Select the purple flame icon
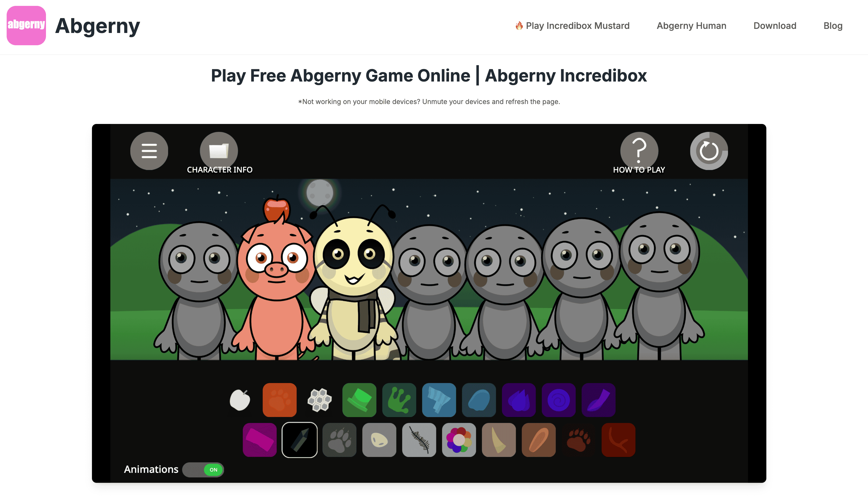 pos(519,400)
